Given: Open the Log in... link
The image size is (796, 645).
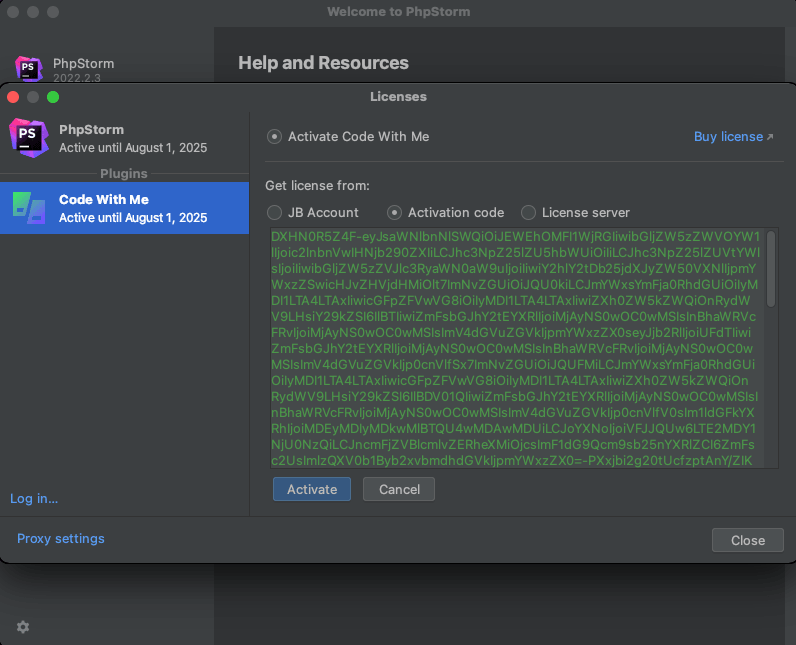Looking at the screenshot, I should [x=34, y=498].
